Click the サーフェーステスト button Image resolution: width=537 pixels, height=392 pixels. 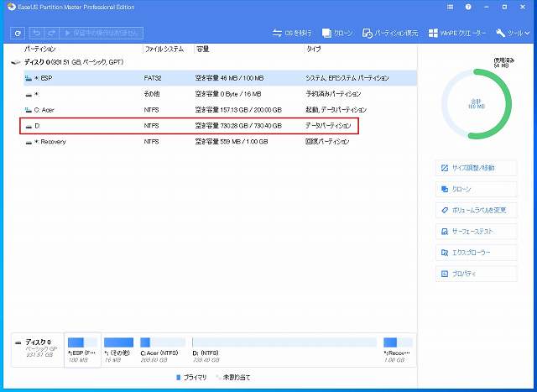(x=476, y=232)
